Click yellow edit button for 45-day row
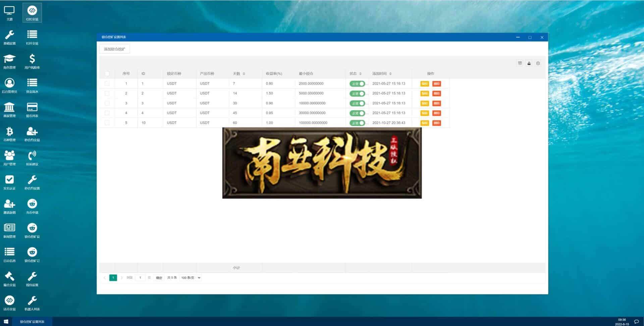This screenshot has height=326, width=644. [425, 113]
